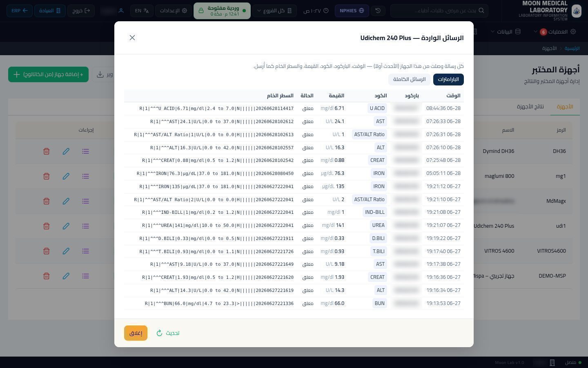Delete the DH36 device on the devices page
This screenshot has height=368, width=588.
coord(47,151)
